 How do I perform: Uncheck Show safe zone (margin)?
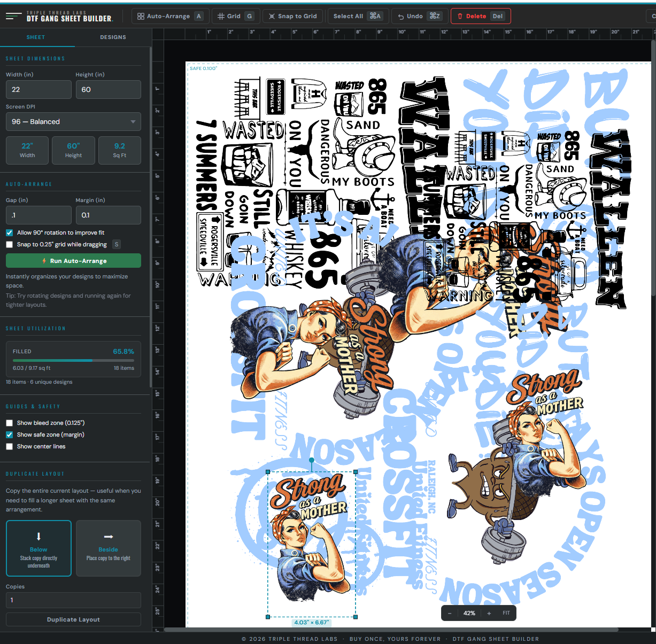click(10, 434)
